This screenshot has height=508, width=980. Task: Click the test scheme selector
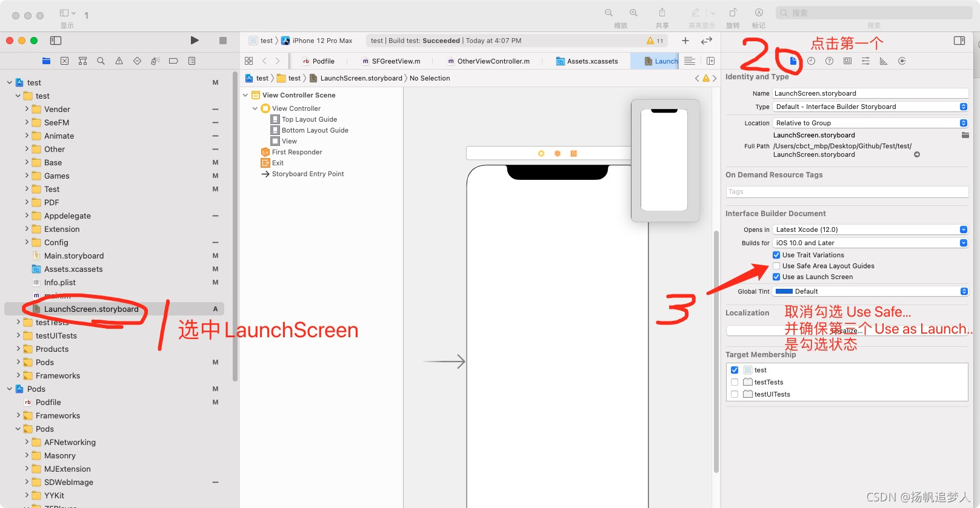[x=261, y=41]
